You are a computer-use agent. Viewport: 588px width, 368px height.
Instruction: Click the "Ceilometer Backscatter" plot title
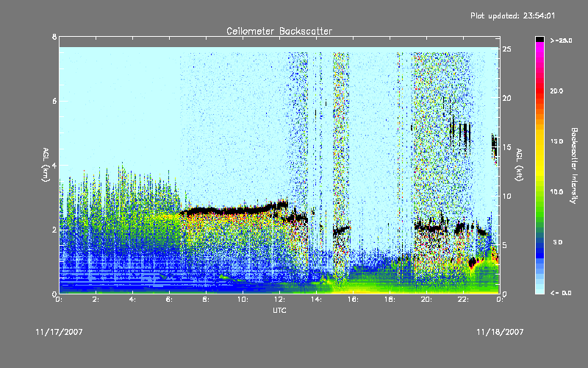tap(279, 31)
